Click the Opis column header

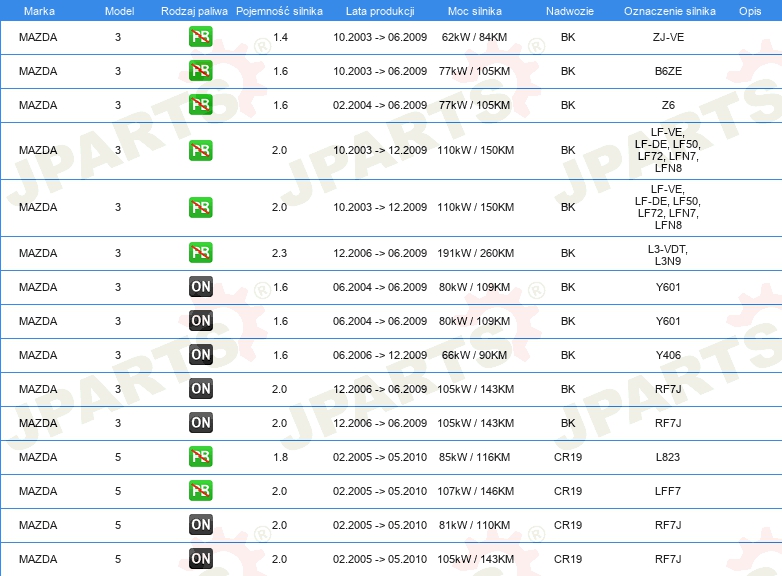coord(750,11)
